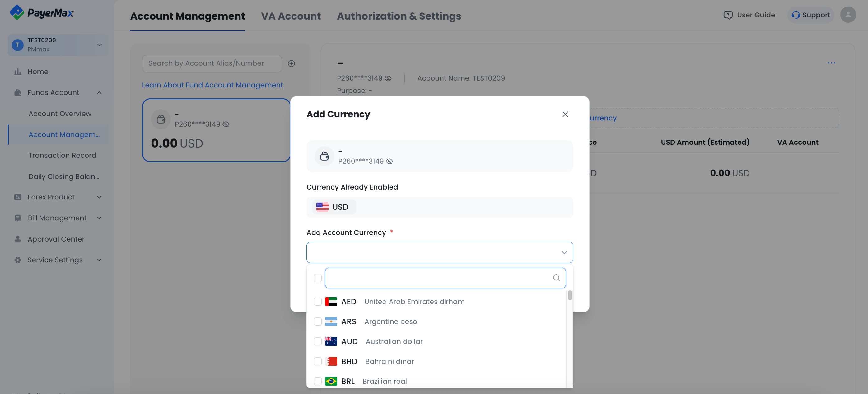
Task: Expand the Bill Management section
Action: tap(100, 218)
